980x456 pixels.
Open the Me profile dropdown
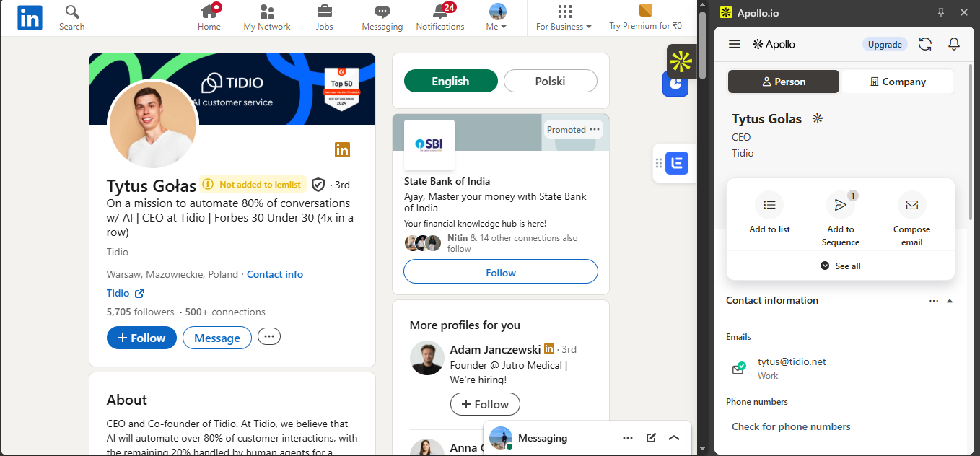coord(497,17)
